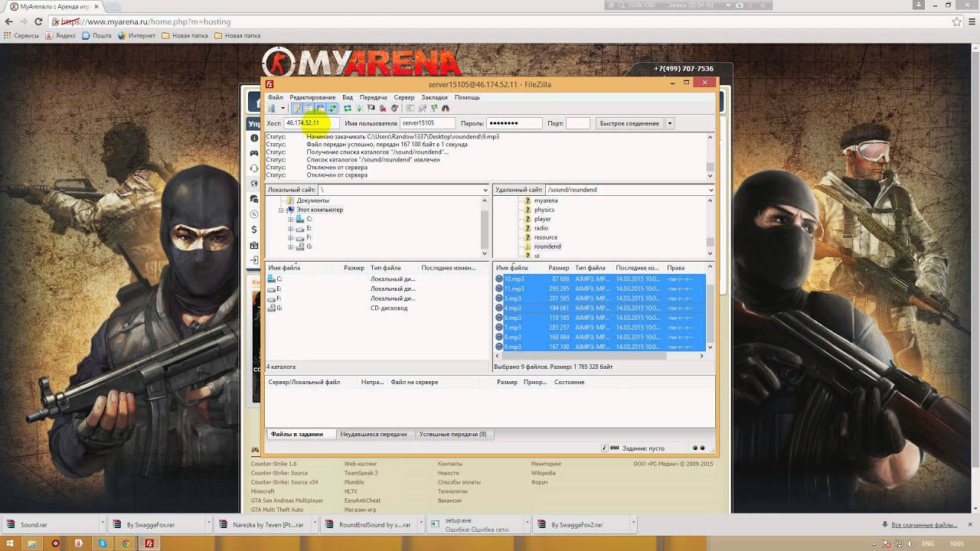This screenshot has height=551, width=980.
Task: Click the Все скачанные файлы link
Action: click(924, 525)
